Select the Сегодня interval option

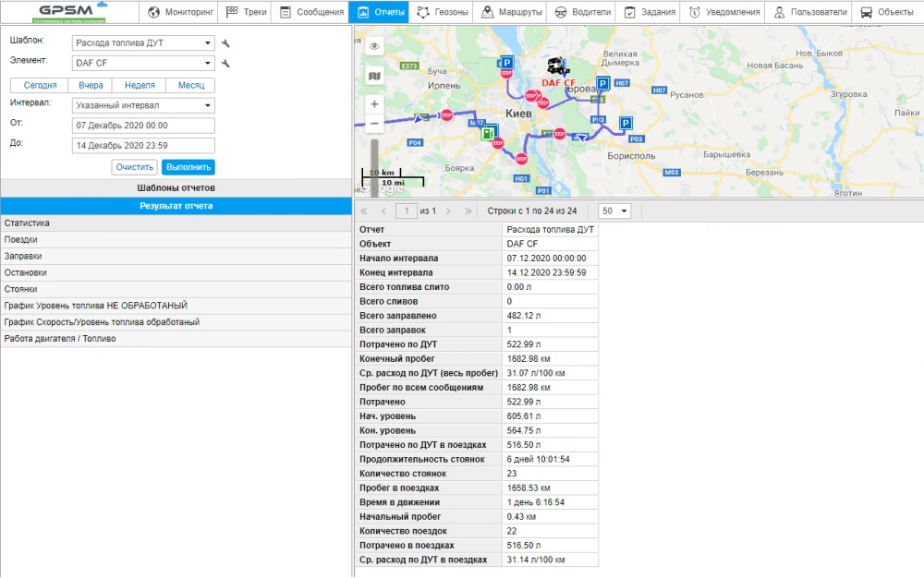tap(40, 85)
